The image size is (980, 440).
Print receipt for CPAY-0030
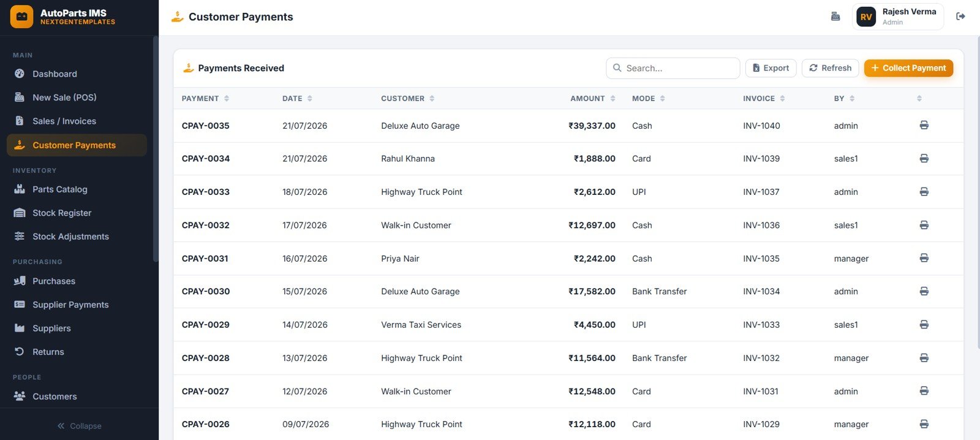click(924, 291)
